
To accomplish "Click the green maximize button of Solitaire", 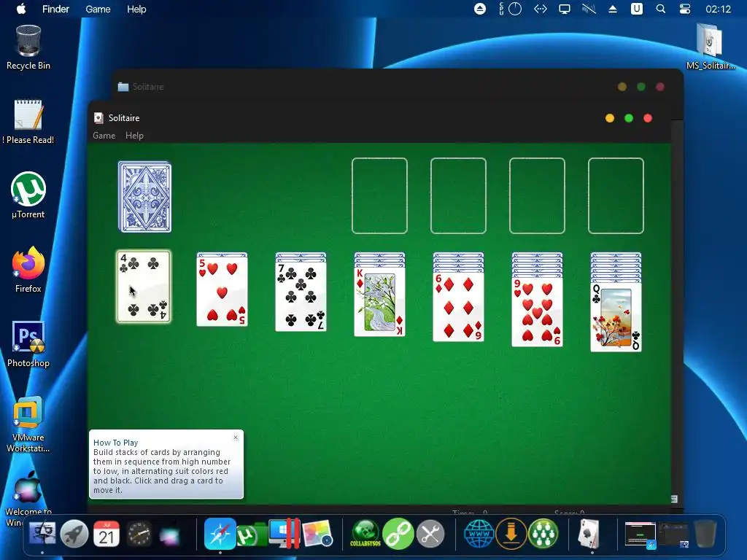I will coord(629,118).
